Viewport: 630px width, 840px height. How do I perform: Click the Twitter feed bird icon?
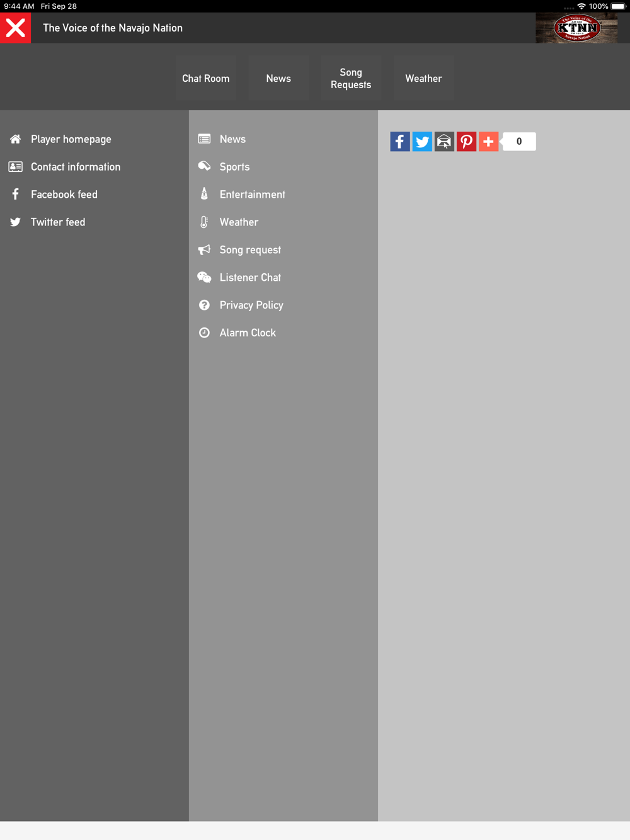tap(15, 222)
